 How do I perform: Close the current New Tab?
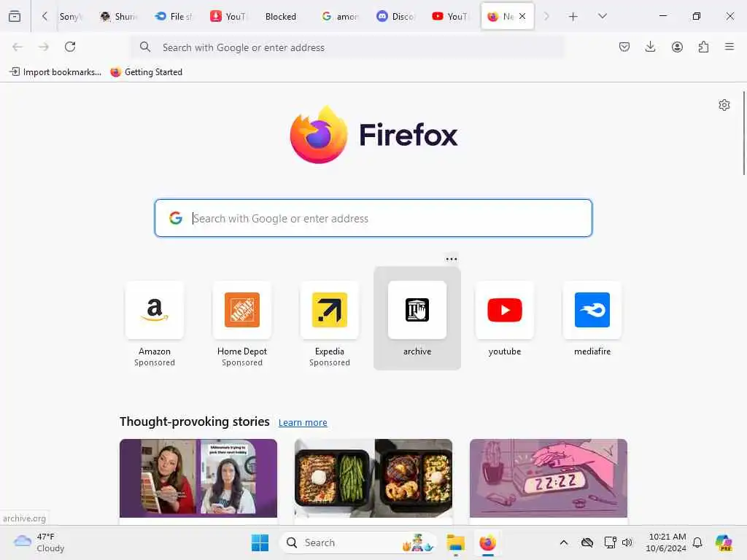[x=522, y=16]
